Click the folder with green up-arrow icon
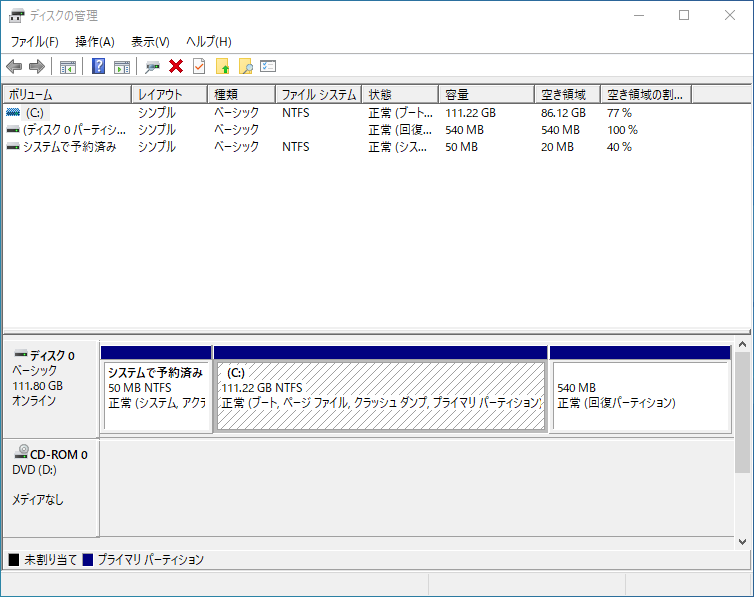The width and height of the screenshot is (754, 597). pyautogui.click(x=222, y=66)
